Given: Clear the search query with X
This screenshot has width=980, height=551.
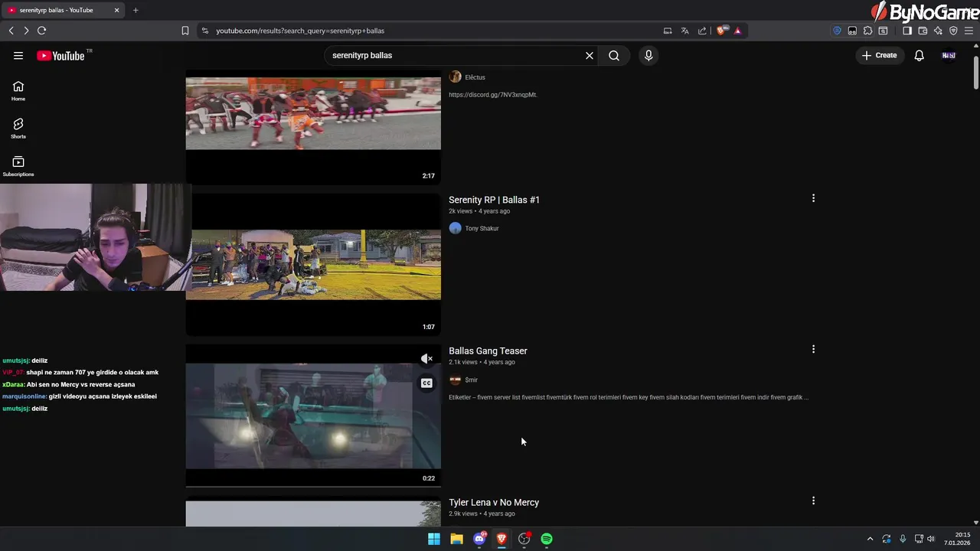Looking at the screenshot, I should [x=590, y=55].
